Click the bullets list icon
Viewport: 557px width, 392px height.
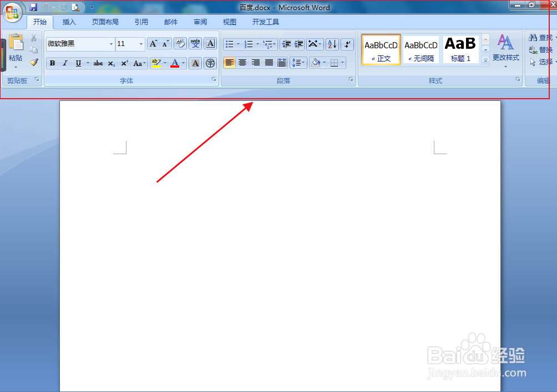(x=230, y=44)
